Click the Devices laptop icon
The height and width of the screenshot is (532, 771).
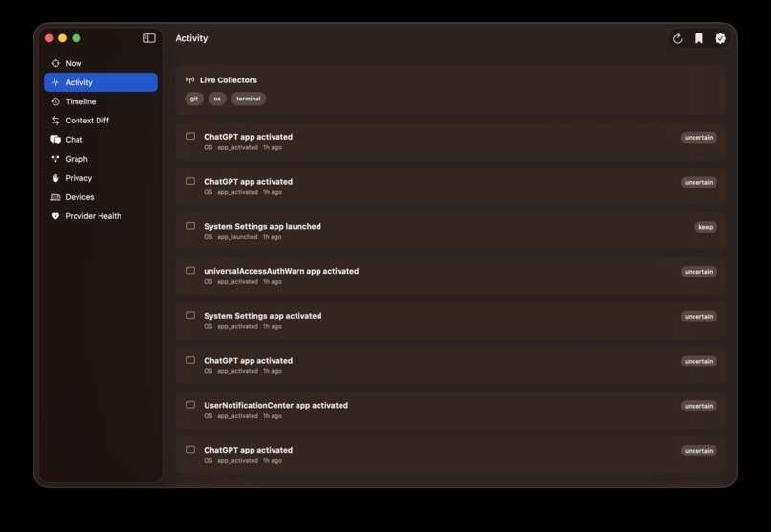55,197
